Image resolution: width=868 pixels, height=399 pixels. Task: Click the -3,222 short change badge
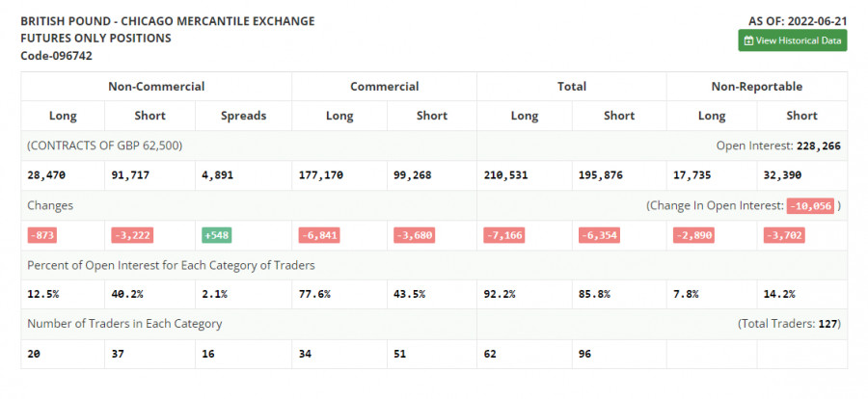[x=131, y=235]
